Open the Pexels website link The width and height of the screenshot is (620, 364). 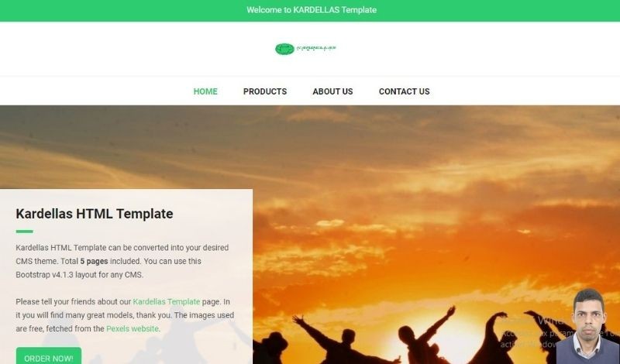click(x=133, y=328)
